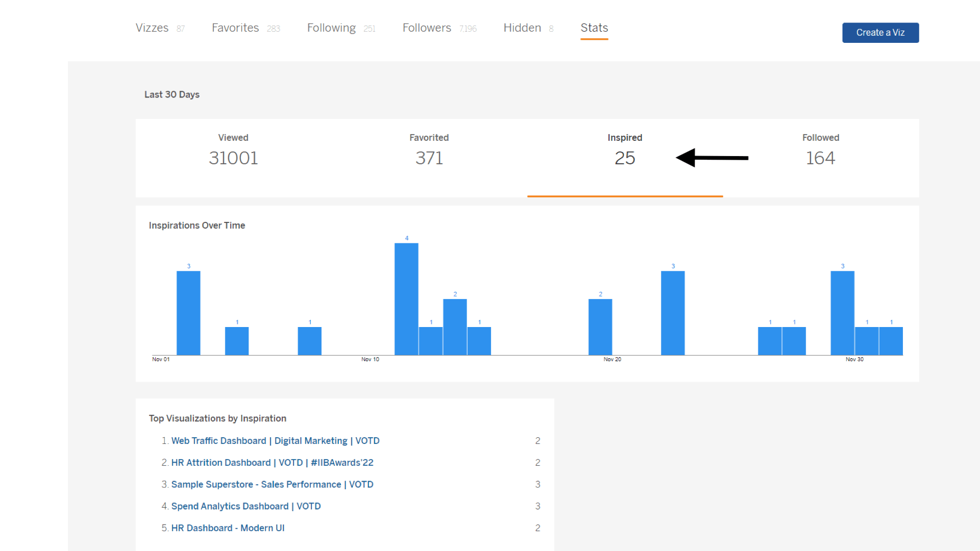
Task: Switch to the Following tab
Action: pyautogui.click(x=331, y=28)
